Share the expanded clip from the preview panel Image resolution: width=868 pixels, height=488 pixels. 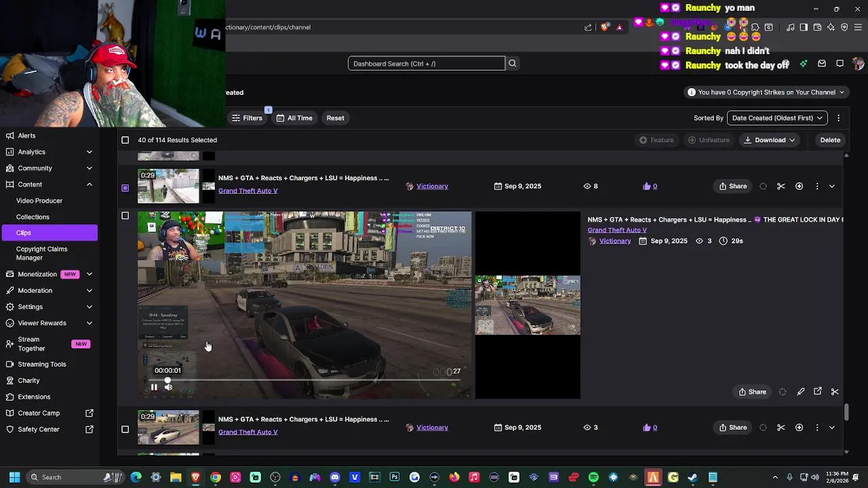tap(752, 392)
